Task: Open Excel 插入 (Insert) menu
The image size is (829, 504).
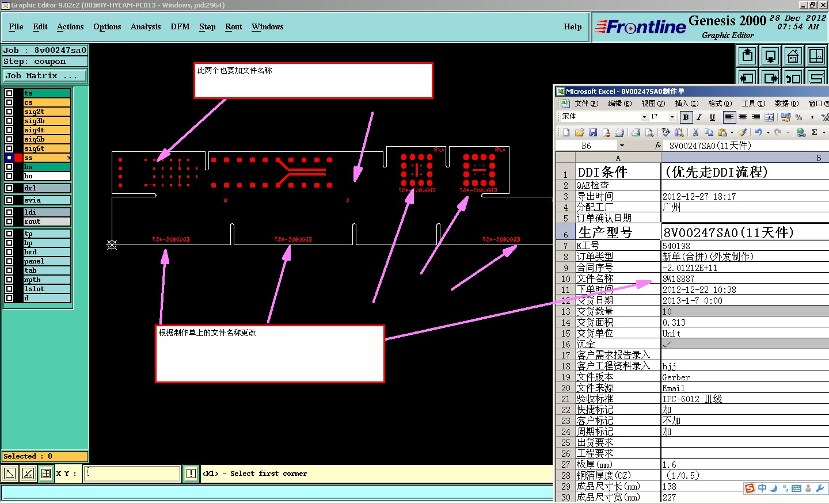Action: pyautogui.click(x=686, y=104)
